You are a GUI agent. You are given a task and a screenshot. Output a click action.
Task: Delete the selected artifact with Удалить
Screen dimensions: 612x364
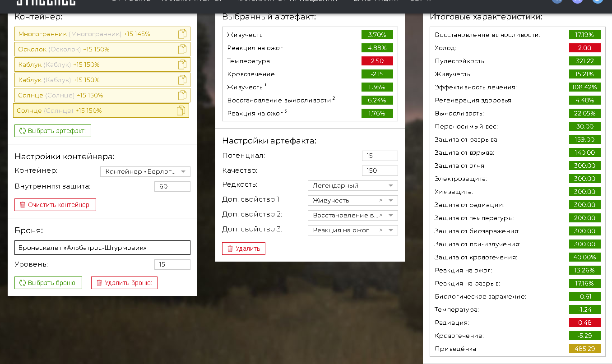click(x=243, y=249)
